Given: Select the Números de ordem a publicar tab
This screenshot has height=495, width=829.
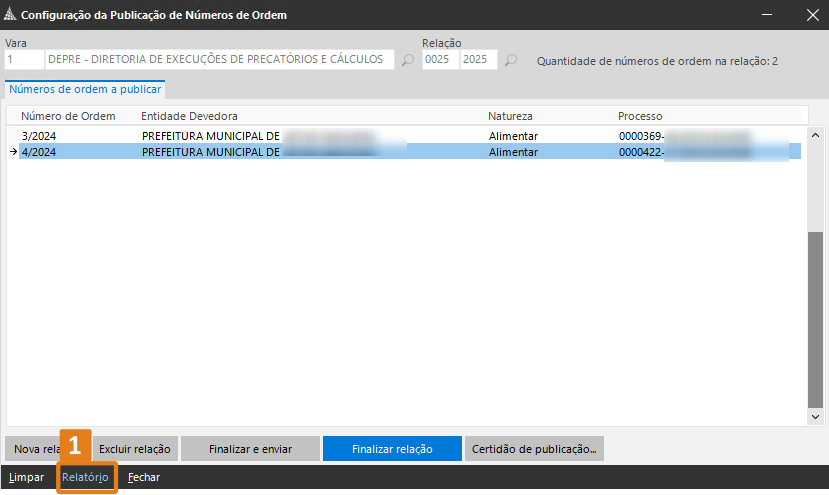Looking at the screenshot, I should click(85, 89).
